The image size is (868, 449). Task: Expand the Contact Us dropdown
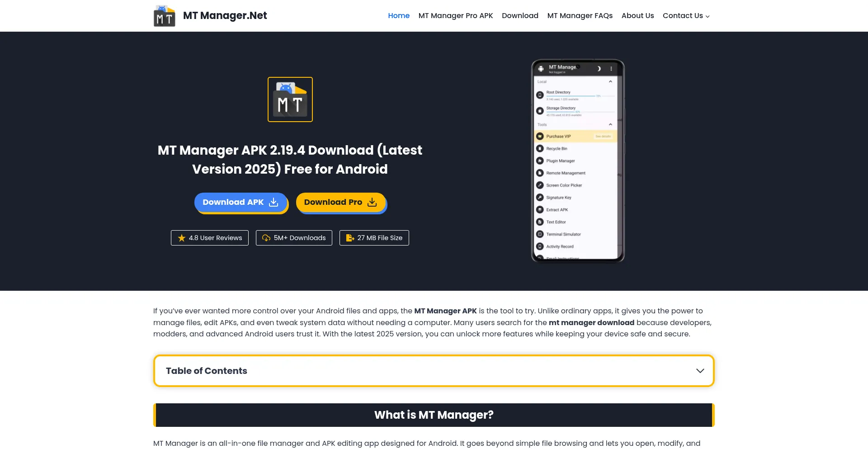point(685,15)
